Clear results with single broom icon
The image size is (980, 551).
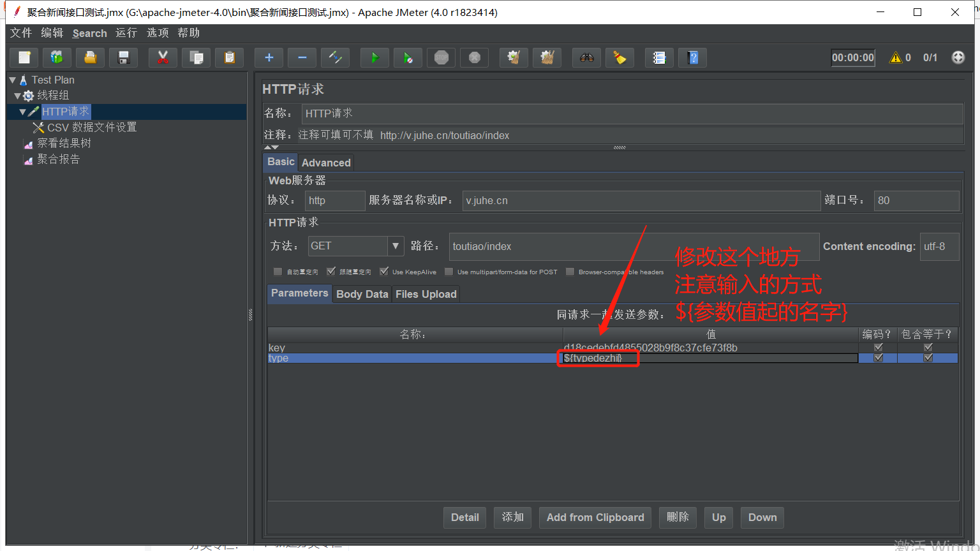click(x=514, y=57)
